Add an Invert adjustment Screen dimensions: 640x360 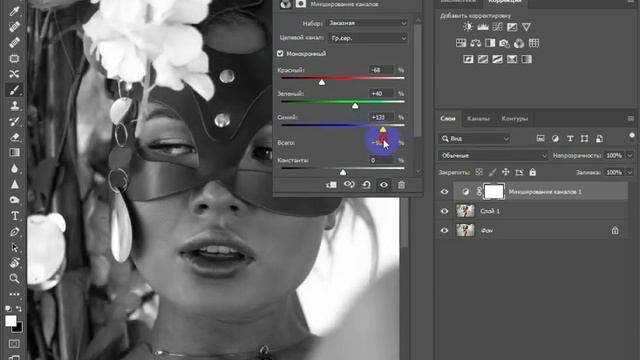[x=468, y=59]
